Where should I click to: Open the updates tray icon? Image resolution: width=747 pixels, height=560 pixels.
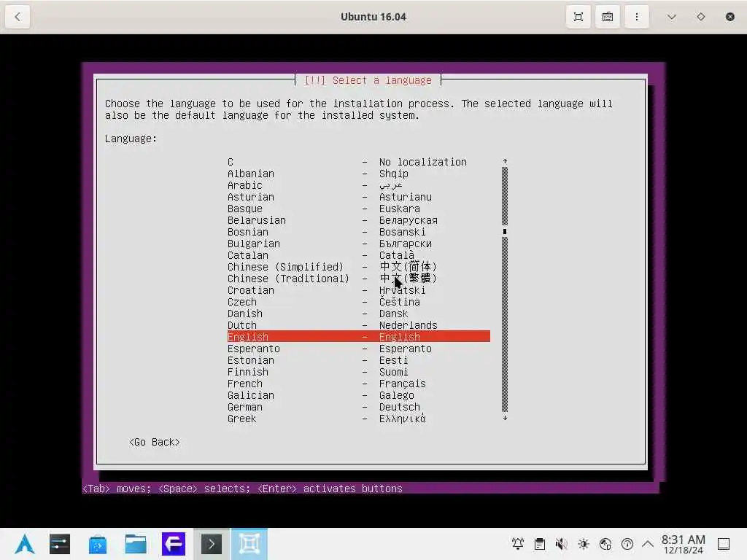(x=627, y=544)
